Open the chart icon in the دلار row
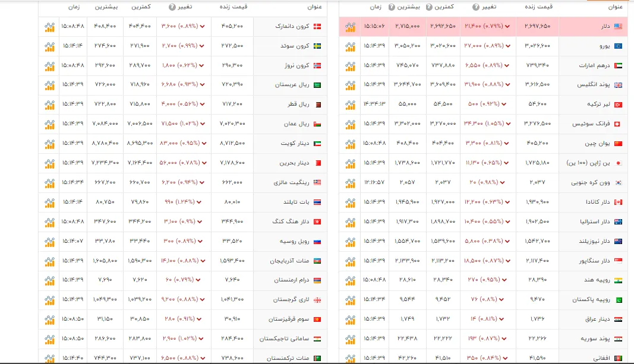Screen dimensions: 634x364 pos(350,27)
